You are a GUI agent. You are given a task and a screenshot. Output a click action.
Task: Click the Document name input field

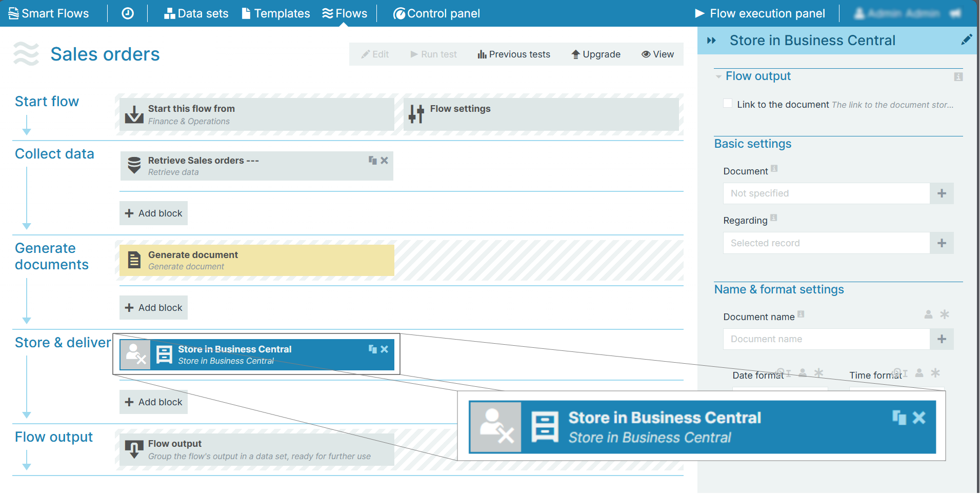[827, 339]
